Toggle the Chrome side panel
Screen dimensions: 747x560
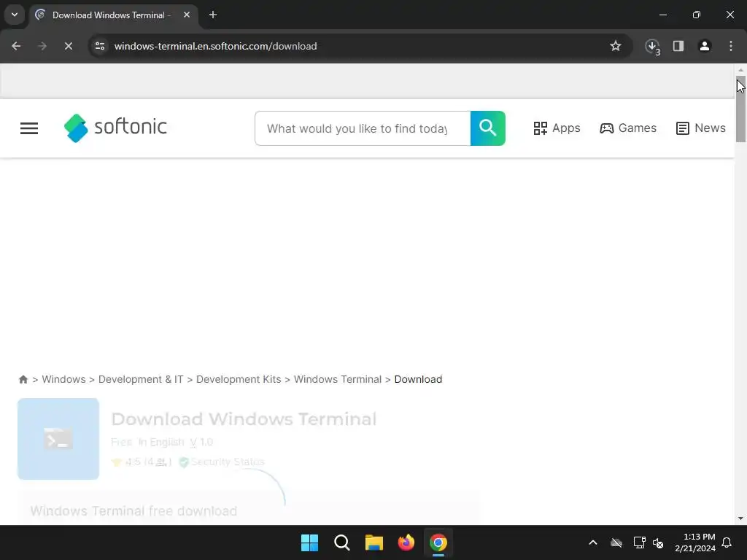pos(678,46)
